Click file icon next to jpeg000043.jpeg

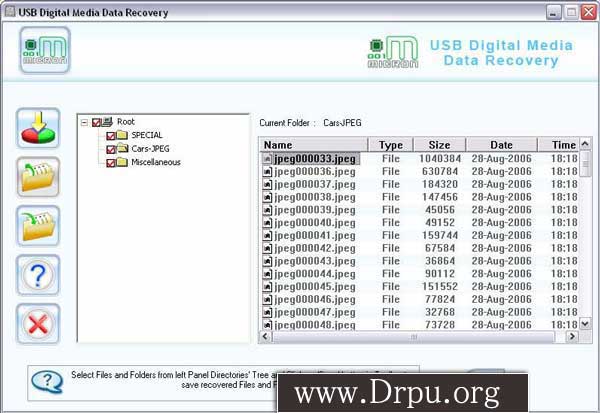tap(267, 261)
